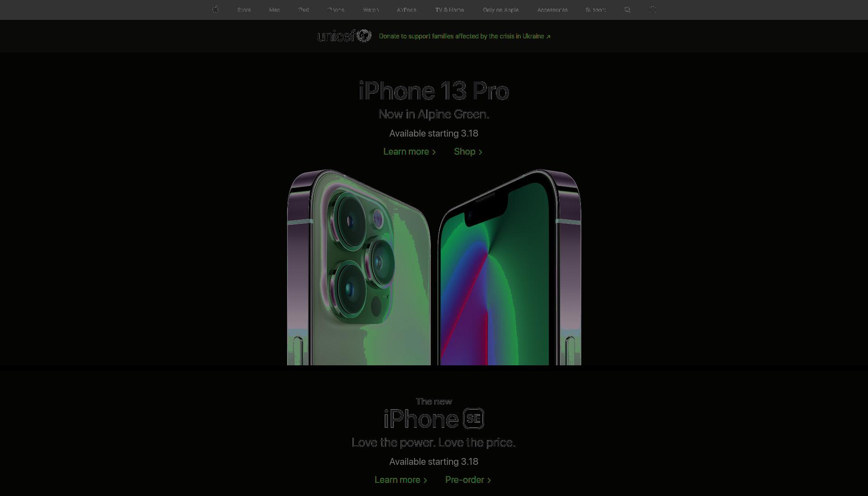Open the Support navigation item
868x496 pixels.
(596, 10)
